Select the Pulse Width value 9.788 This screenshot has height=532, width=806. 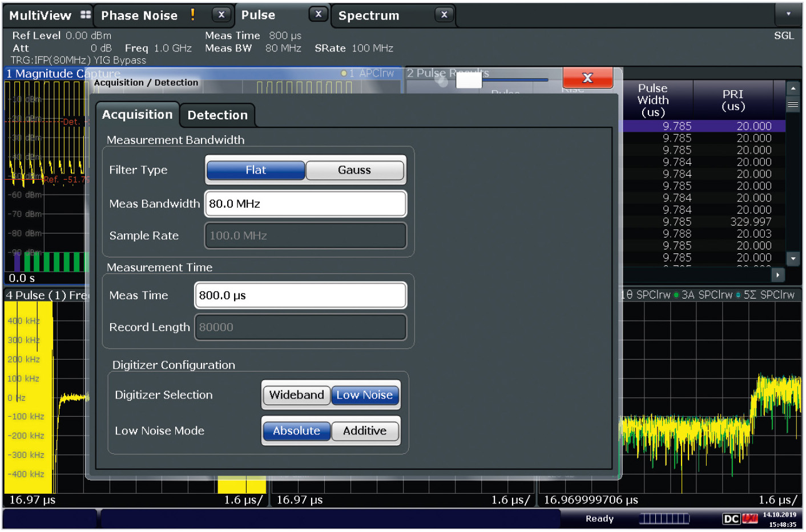click(x=677, y=233)
